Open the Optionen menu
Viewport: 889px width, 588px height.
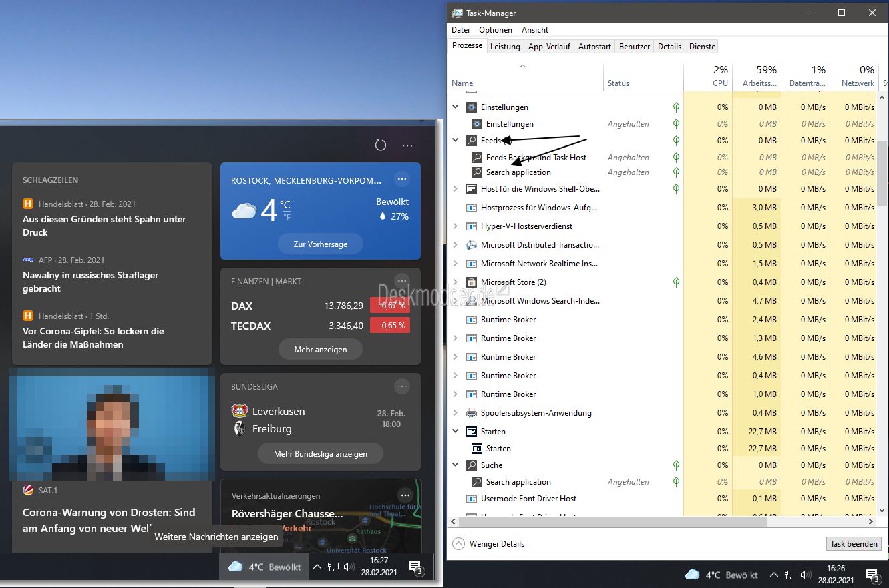(496, 30)
